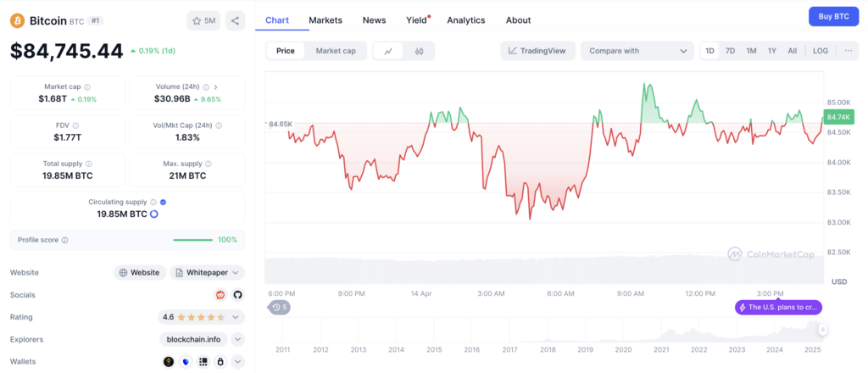Open the Yield tab
Image resolution: width=868 pixels, height=373 pixels.
(x=417, y=20)
